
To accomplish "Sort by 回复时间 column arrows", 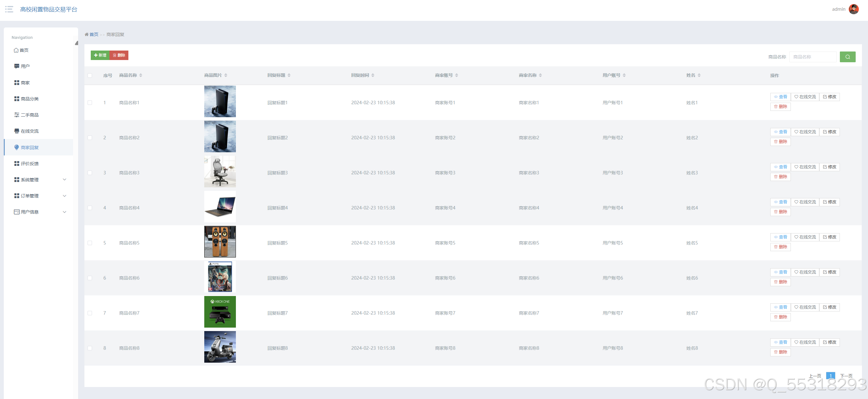I will click(373, 75).
